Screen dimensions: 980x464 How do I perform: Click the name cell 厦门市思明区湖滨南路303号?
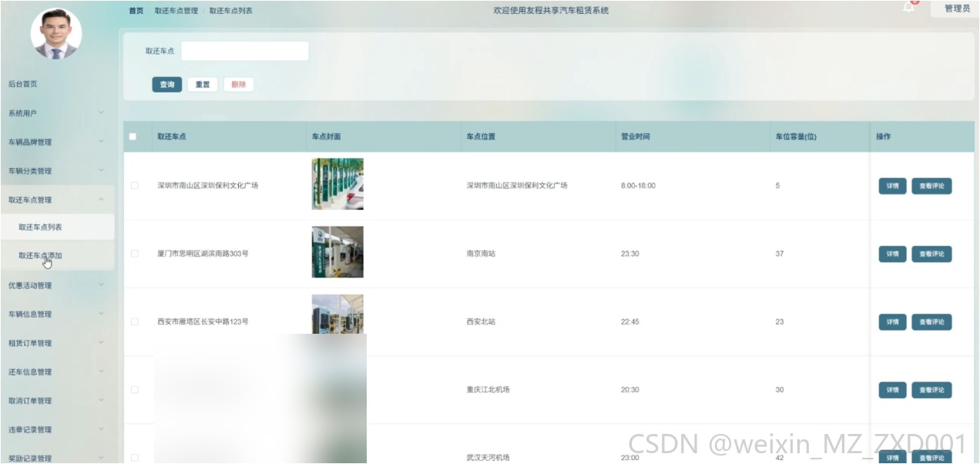point(203,254)
